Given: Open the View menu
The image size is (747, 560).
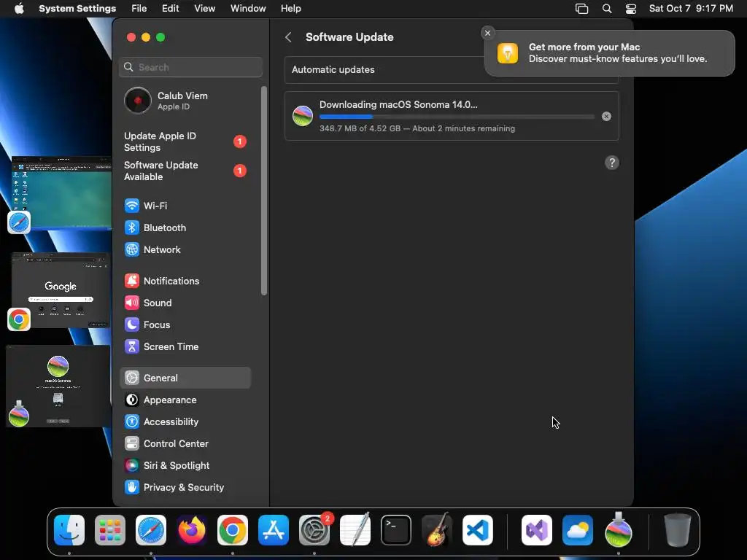Looking at the screenshot, I should click(x=205, y=9).
